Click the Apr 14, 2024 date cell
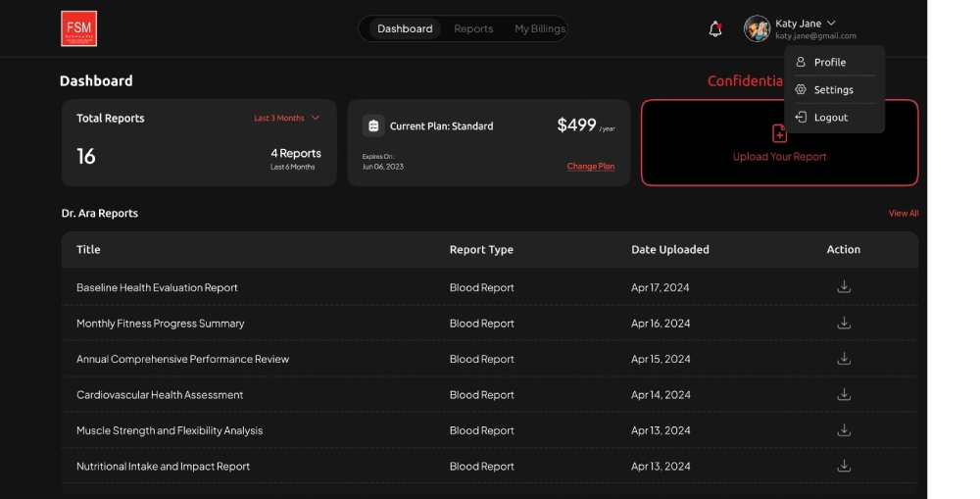 click(x=661, y=394)
